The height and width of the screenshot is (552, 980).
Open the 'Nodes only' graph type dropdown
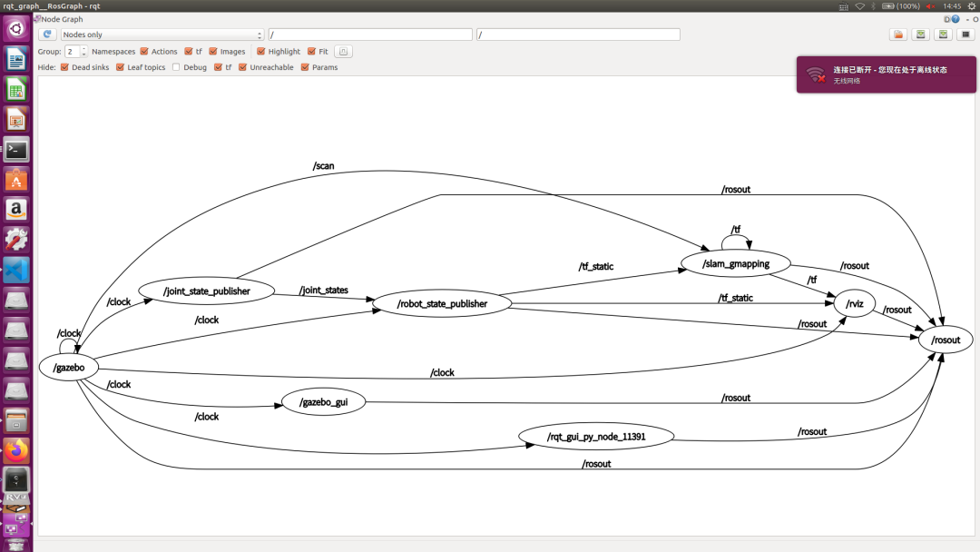(x=162, y=34)
